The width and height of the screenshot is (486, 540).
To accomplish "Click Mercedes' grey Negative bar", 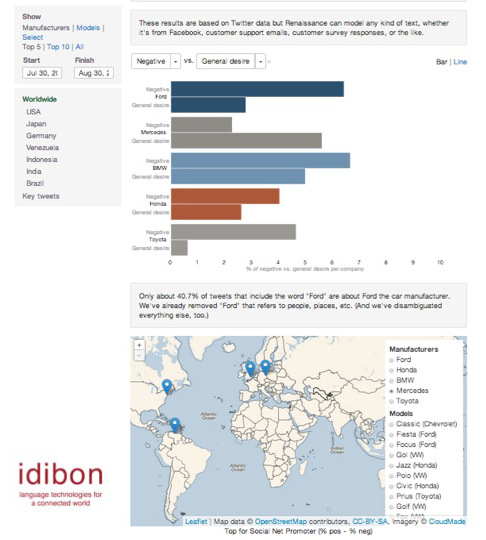I will tap(201, 125).
